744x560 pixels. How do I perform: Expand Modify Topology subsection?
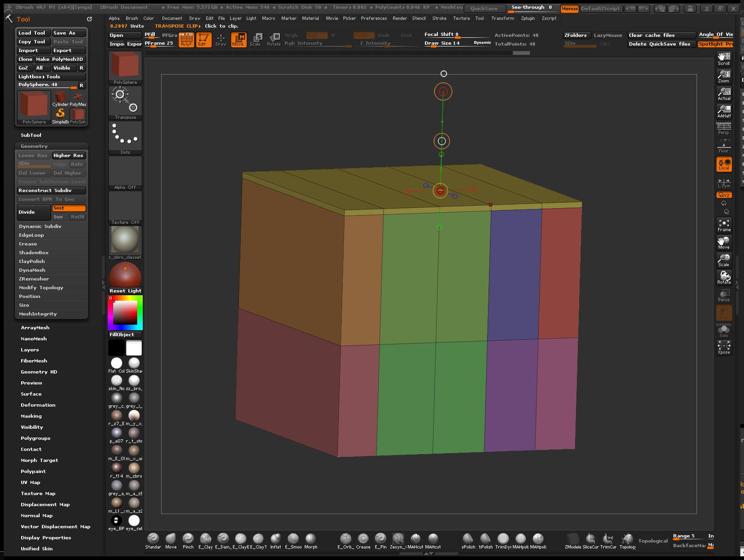(x=41, y=288)
